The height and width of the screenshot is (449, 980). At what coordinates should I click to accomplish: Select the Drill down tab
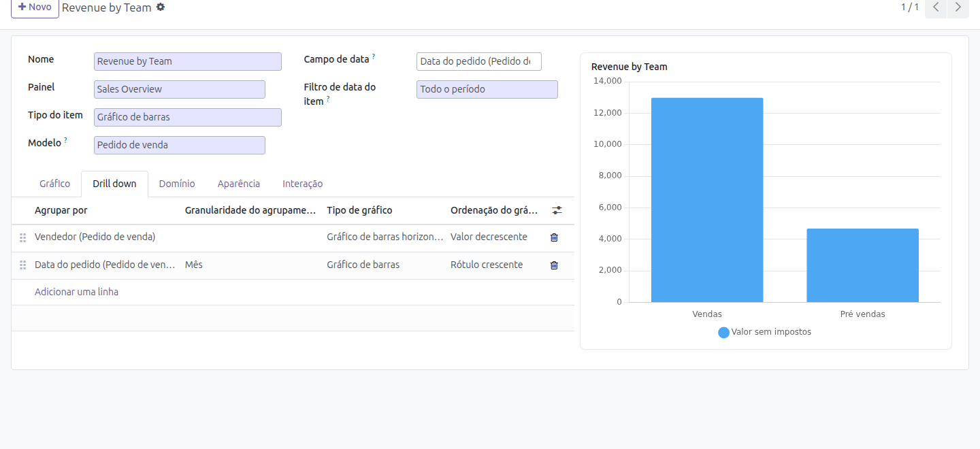[114, 184]
